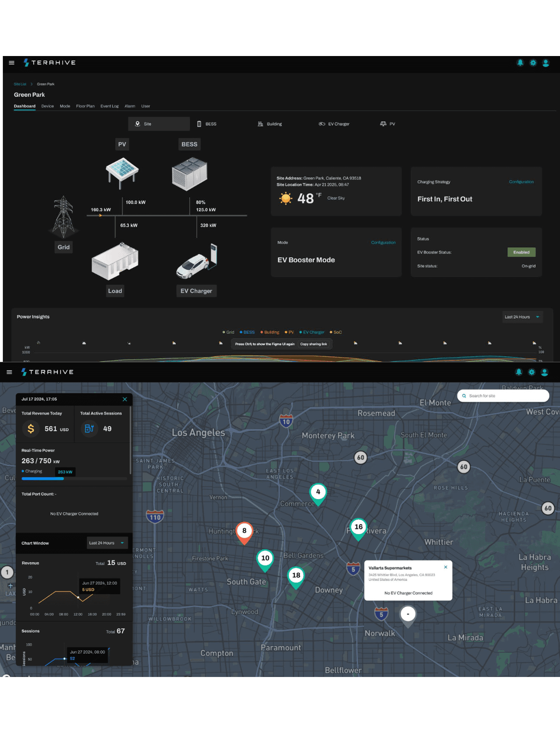Toggle Building series in Power Insights legend
Image resolution: width=560 pixels, height=747 pixels.
click(270, 332)
